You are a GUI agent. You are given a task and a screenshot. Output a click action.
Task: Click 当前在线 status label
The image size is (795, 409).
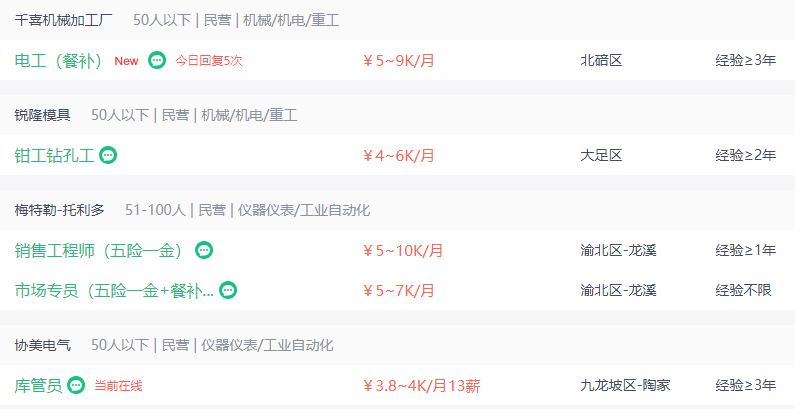(x=119, y=386)
